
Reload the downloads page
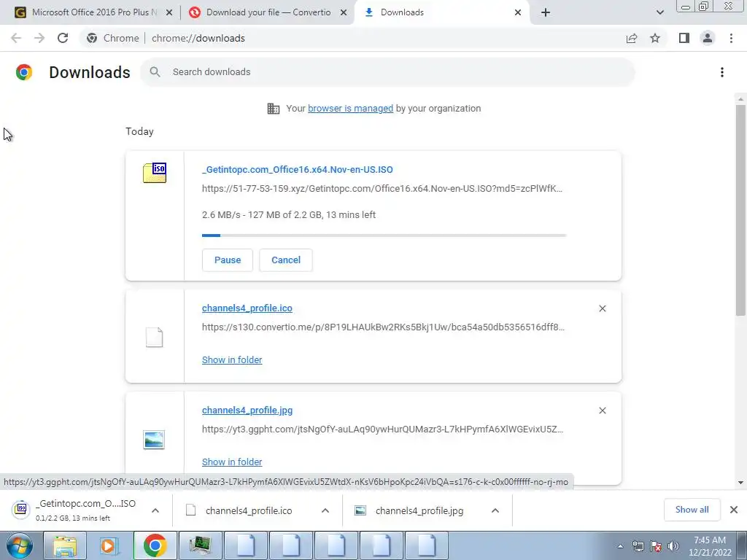click(x=63, y=38)
